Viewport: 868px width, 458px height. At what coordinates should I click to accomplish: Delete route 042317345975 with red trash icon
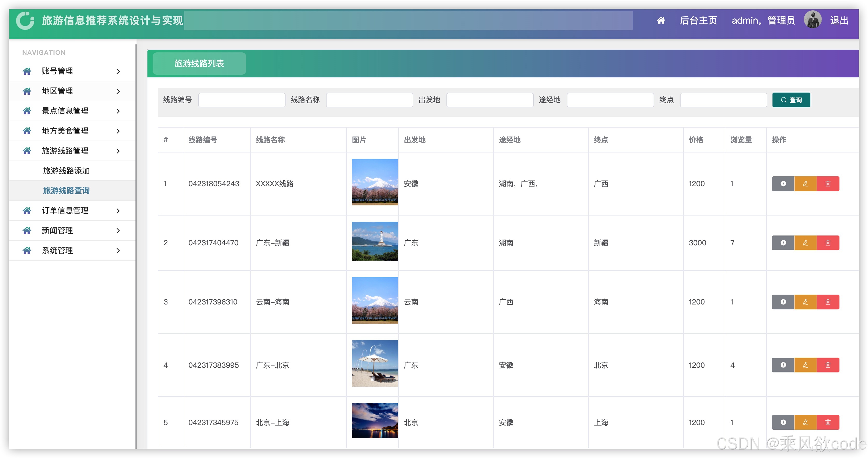click(828, 422)
